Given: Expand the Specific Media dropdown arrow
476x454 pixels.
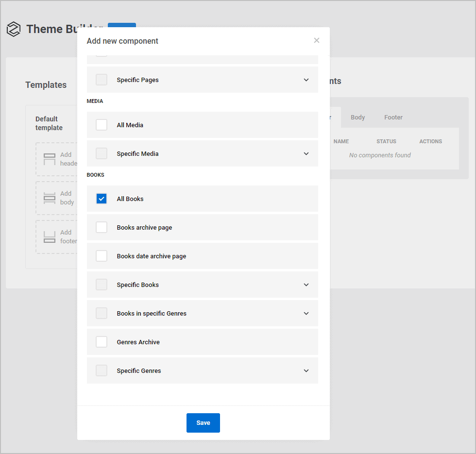Looking at the screenshot, I should (x=306, y=153).
